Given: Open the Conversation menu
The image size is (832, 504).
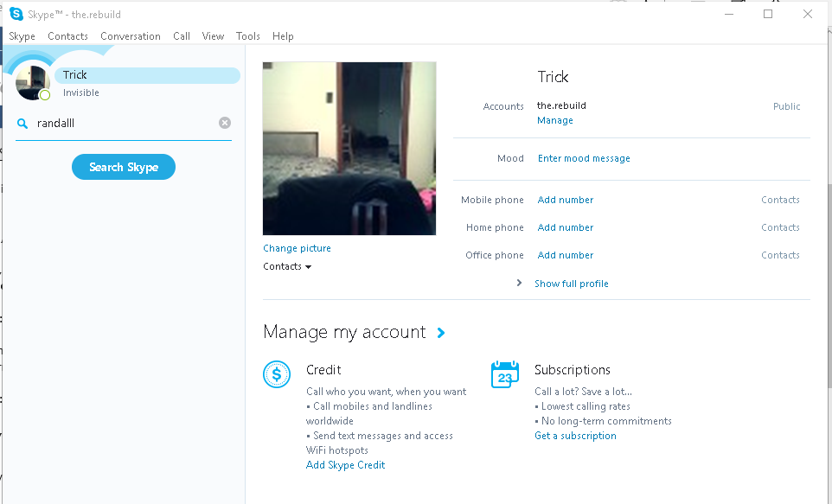Looking at the screenshot, I should pos(131,36).
